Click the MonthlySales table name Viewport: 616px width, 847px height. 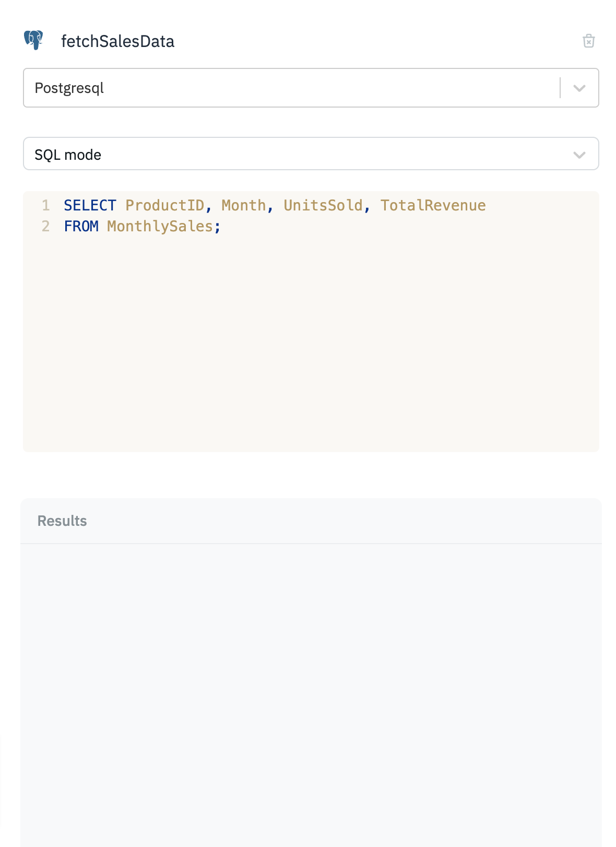coord(160,226)
